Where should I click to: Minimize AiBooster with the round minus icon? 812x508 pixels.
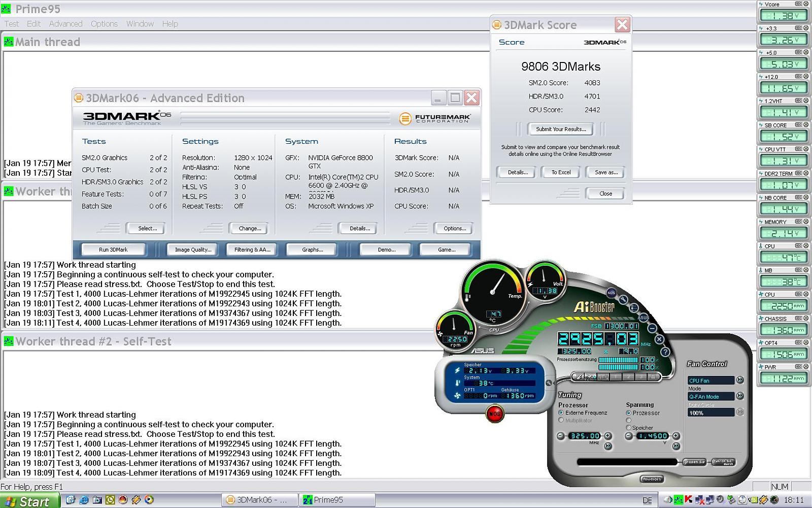click(x=652, y=328)
